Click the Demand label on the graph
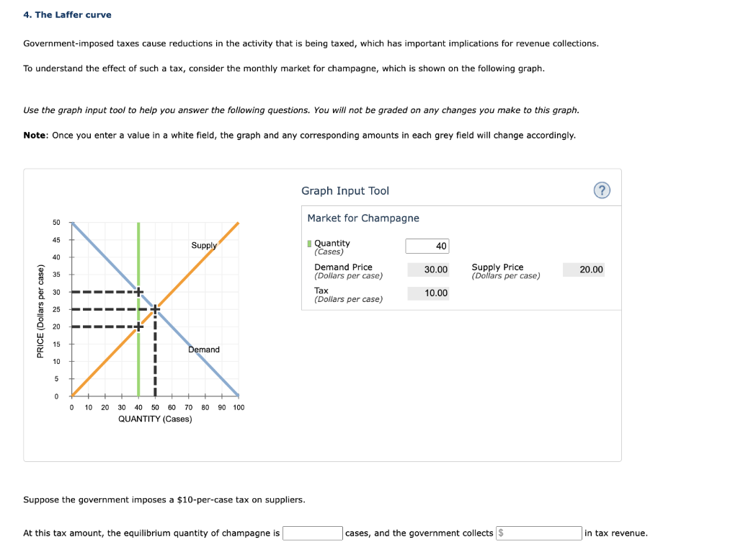Image resolution: width=738 pixels, height=560 pixels. click(204, 350)
